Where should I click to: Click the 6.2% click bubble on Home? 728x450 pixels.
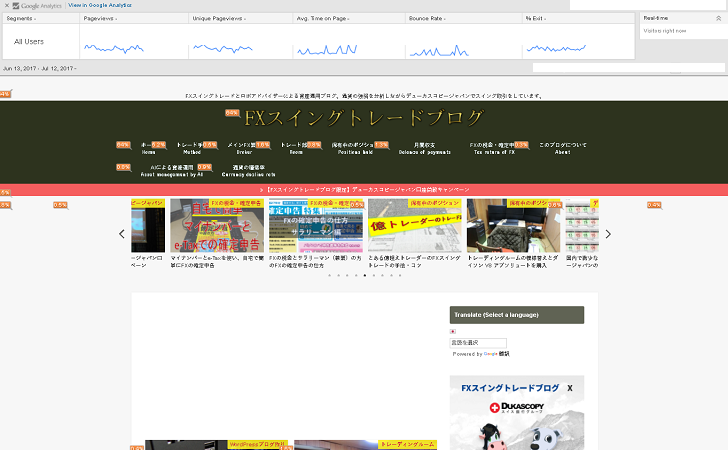tap(159, 144)
